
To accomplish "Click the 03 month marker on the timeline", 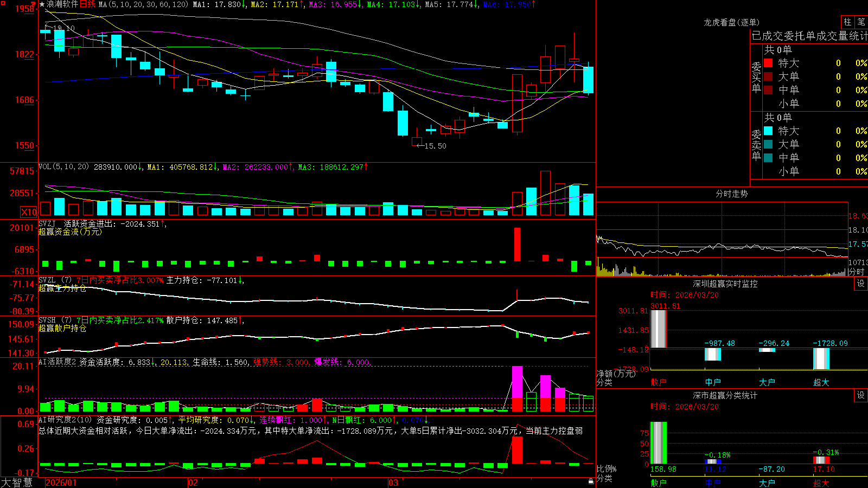I will point(393,483).
